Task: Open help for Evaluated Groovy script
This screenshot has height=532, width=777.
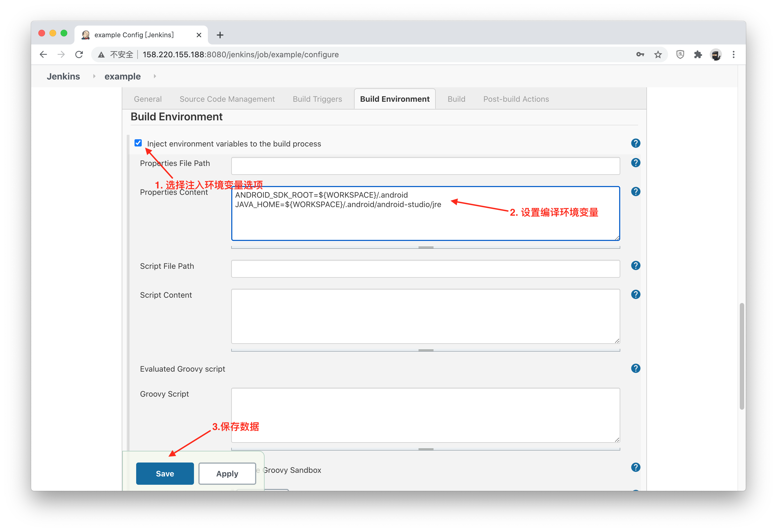Action: click(635, 369)
